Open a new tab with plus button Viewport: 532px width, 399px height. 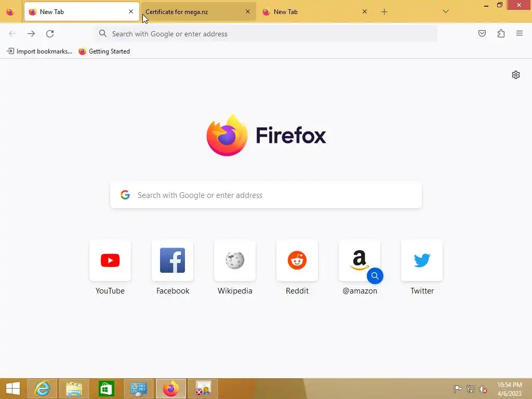tap(384, 12)
